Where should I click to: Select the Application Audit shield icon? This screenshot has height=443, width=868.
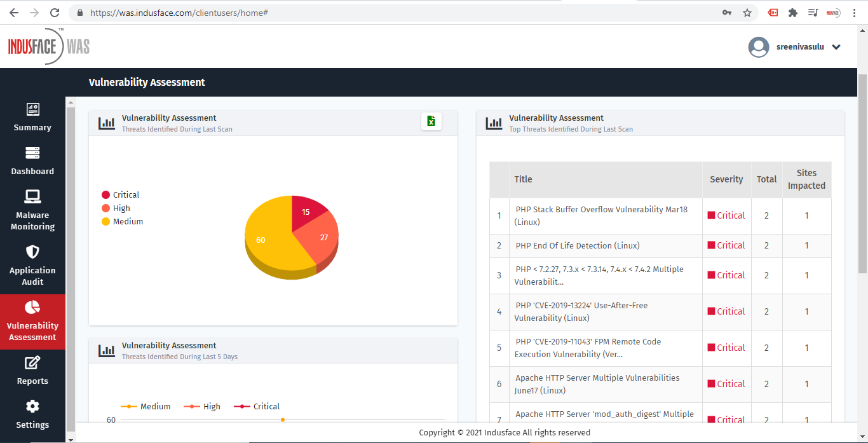[x=32, y=252]
